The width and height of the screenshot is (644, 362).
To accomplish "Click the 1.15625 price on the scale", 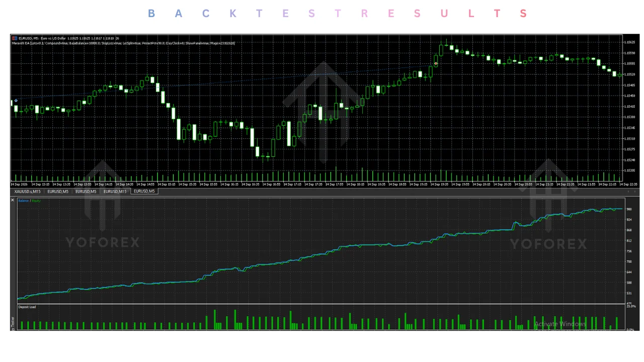I will click(629, 42).
